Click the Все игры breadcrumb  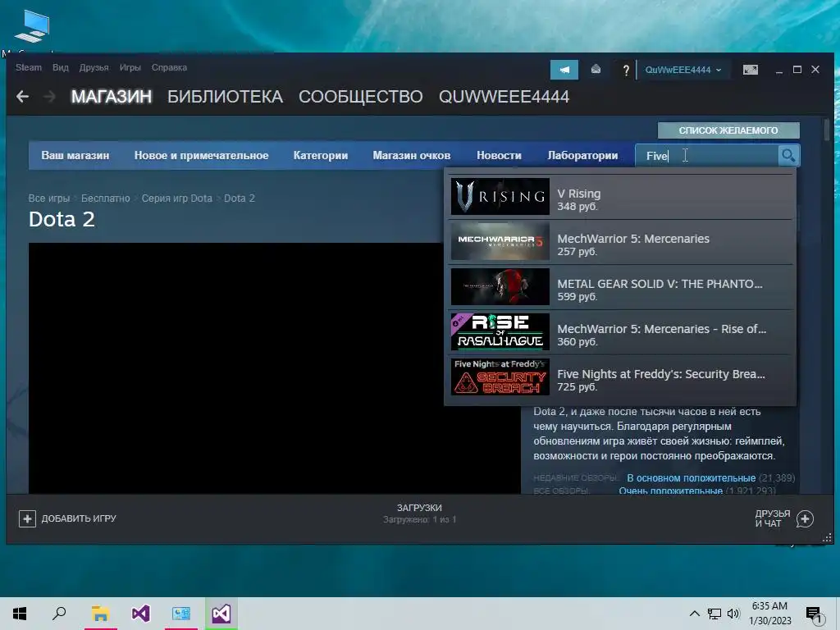tap(48, 199)
